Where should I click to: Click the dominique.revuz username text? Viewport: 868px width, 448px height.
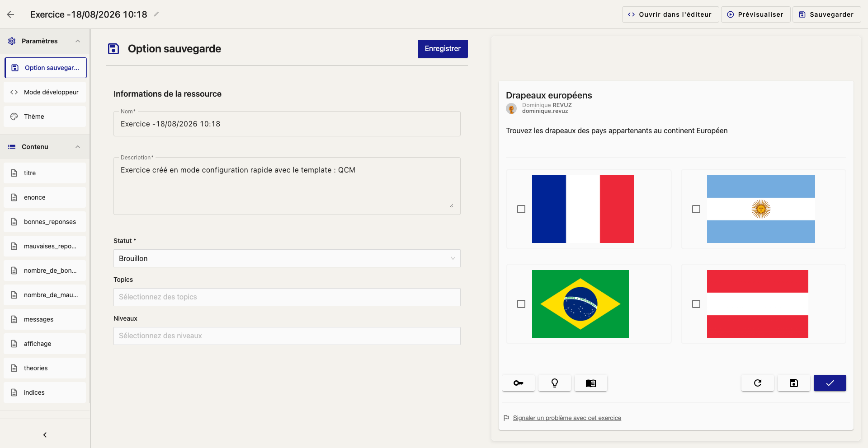click(x=545, y=111)
